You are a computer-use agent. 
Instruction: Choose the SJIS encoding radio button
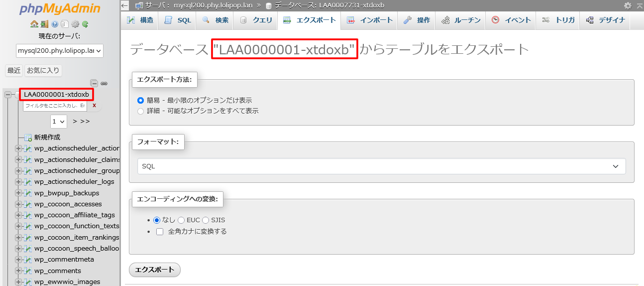point(206,220)
